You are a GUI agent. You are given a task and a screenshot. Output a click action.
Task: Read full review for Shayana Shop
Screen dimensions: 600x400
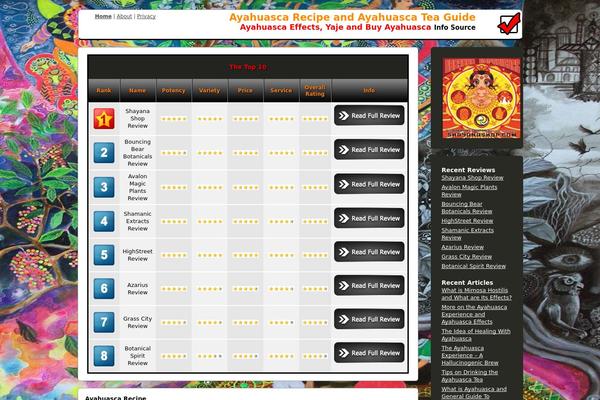[369, 116]
